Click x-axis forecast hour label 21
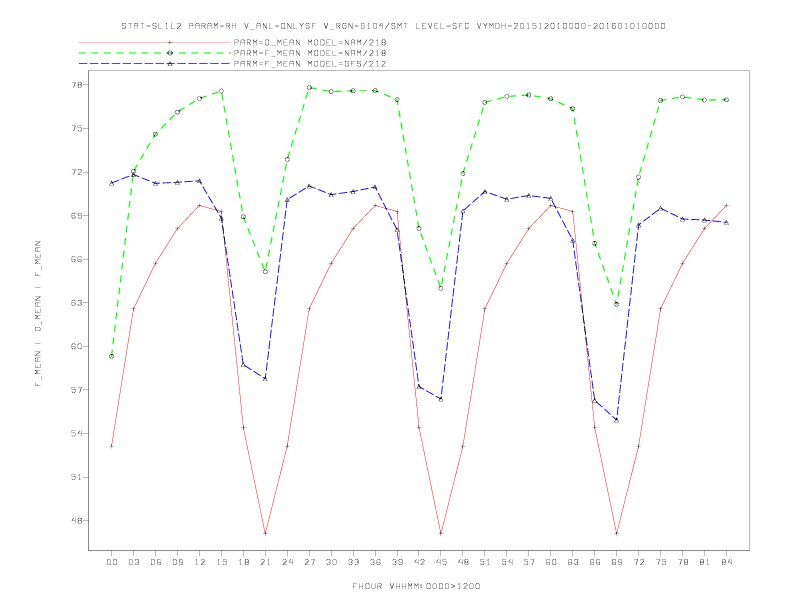 [265, 562]
